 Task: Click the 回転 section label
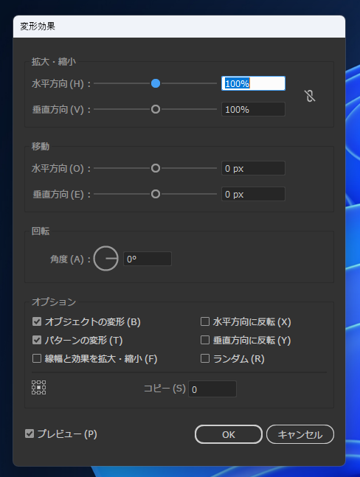point(40,231)
